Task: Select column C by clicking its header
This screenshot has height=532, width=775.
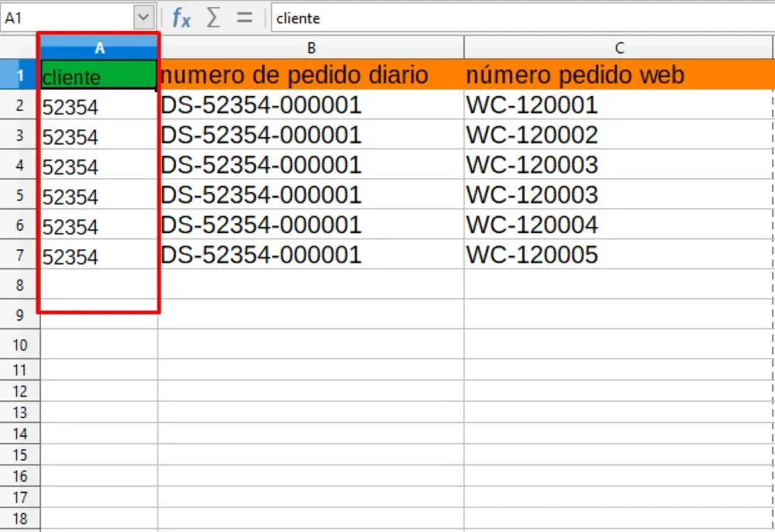Action: (618, 47)
